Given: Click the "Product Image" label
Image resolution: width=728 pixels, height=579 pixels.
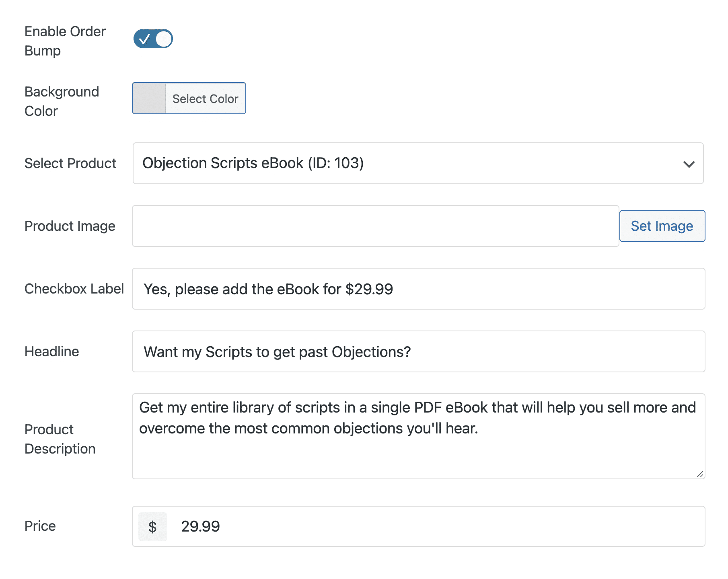Looking at the screenshot, I should [x=70, y=226].
